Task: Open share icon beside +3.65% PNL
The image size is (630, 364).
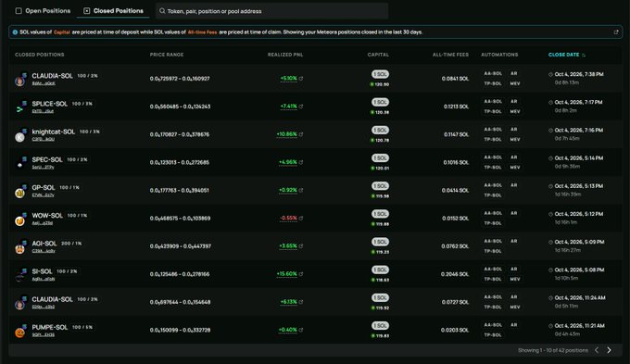Action: 301,245
